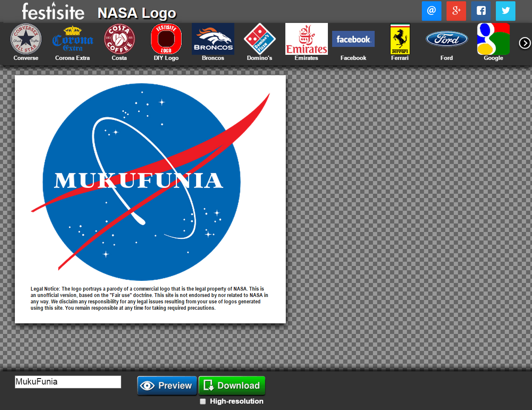Share on Facebook via header icon
532x410 pixels.
coord(481,11)
